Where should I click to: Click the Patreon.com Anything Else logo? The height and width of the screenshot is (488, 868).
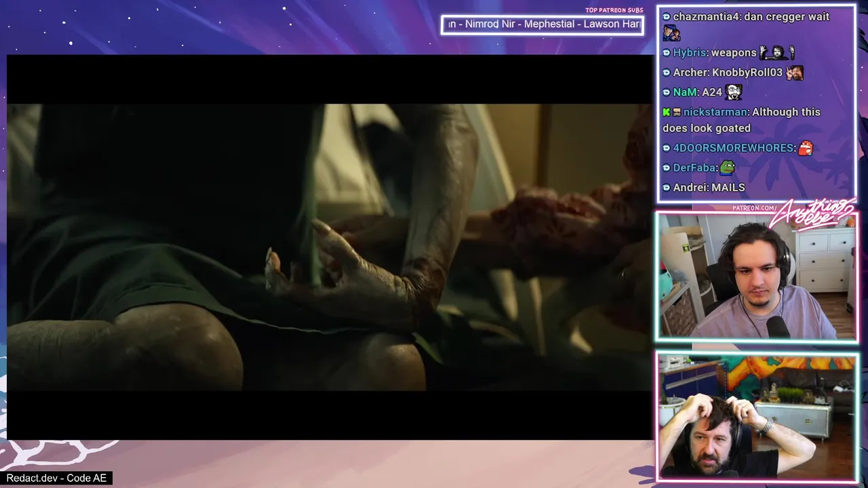coord(795,213)
